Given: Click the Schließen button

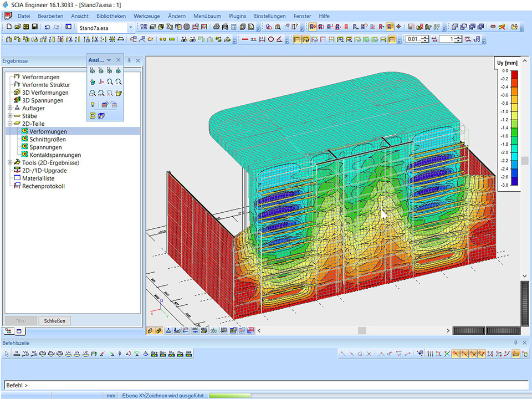Looking at the screenshot, I should 54,320.
